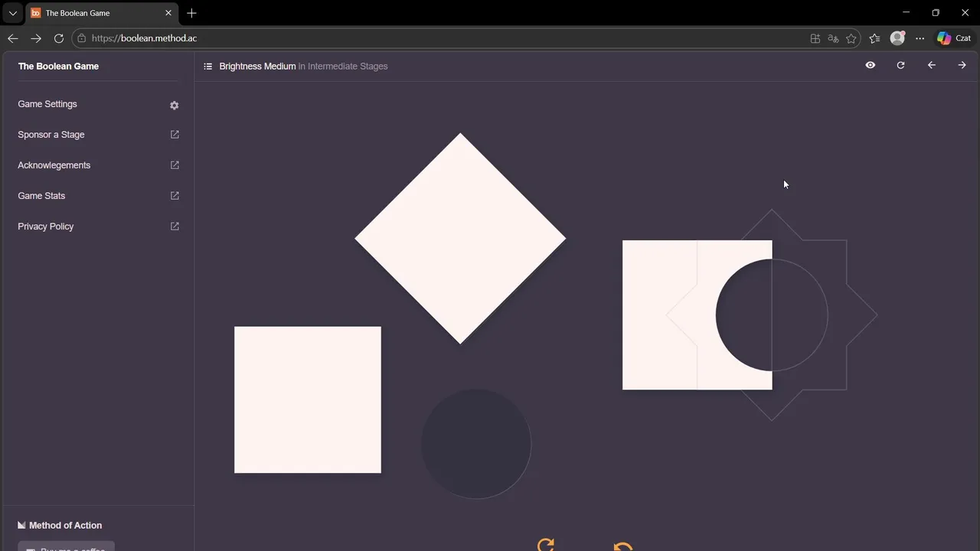Click the external link icon next to Game Stats
Image resolution: width=980 pixels, height=551 pixels.
click(175, 196)
